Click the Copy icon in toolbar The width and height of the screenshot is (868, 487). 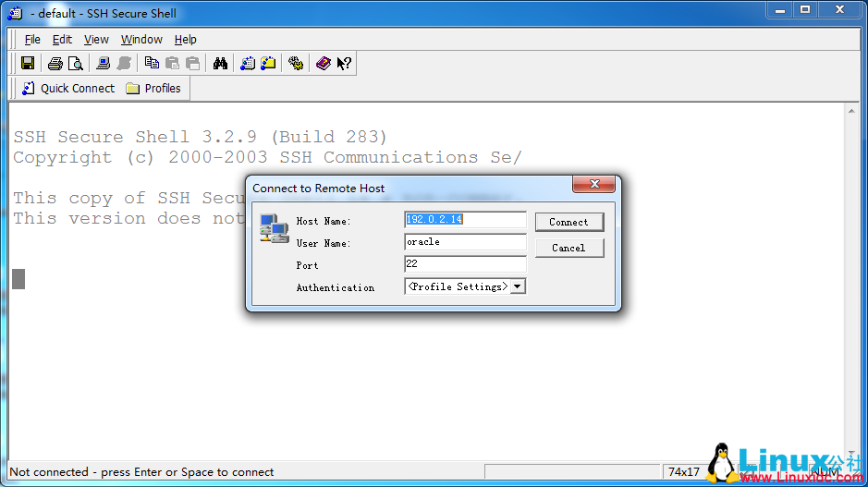point(152,63)
